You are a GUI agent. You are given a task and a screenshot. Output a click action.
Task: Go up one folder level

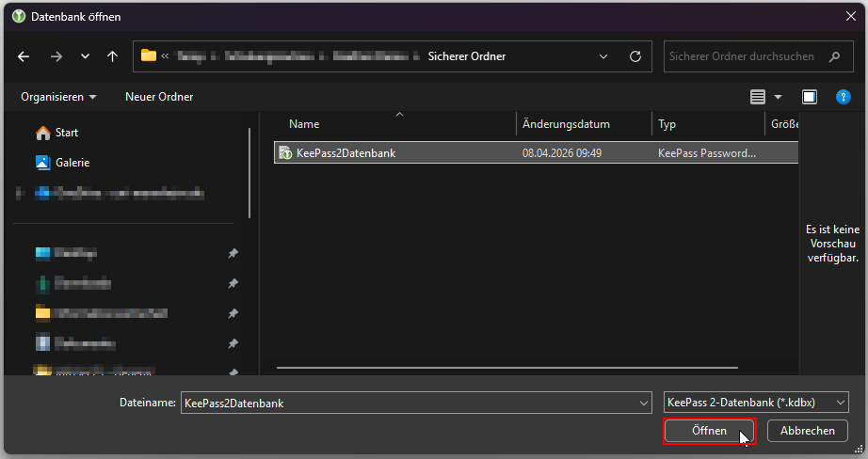(112, 56)
